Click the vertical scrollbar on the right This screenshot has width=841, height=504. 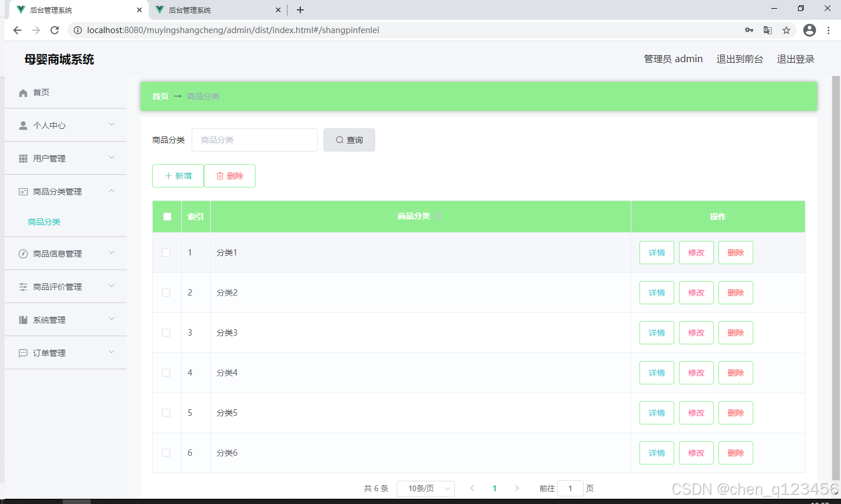pyautogui.click(x=836, y=279)
